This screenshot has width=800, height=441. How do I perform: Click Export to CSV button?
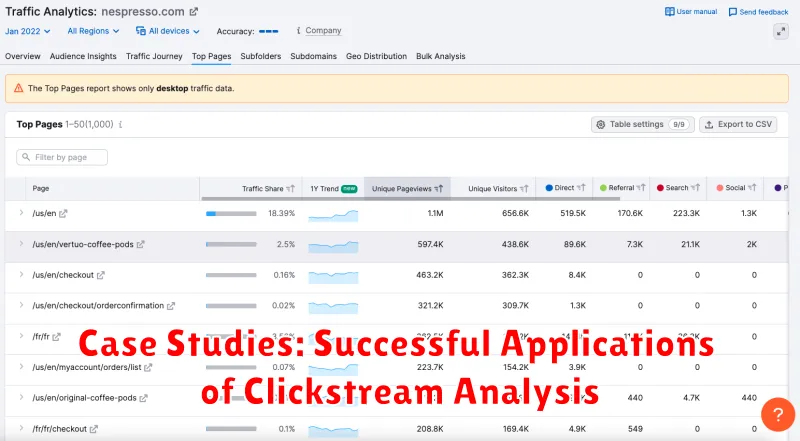pos(738,124)
